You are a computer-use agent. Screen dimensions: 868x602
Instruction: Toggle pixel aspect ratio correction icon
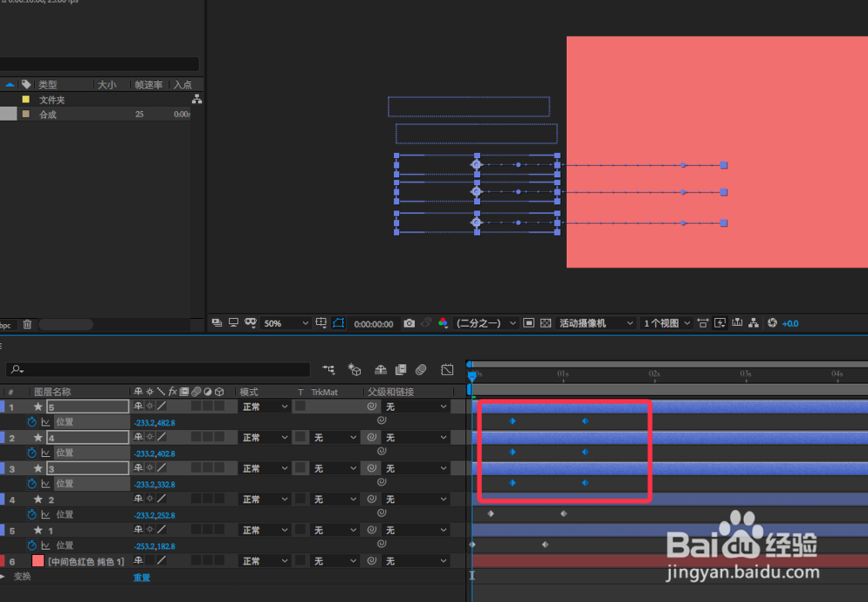click(x=702, y=323)
